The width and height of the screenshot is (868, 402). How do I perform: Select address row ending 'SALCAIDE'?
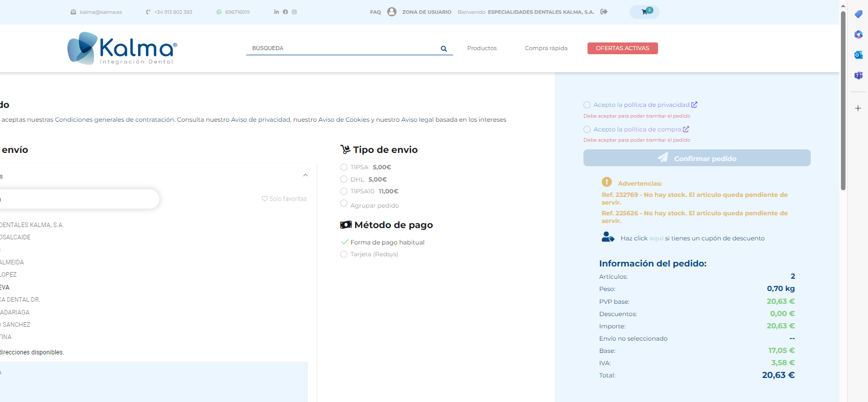click(15, 237)
